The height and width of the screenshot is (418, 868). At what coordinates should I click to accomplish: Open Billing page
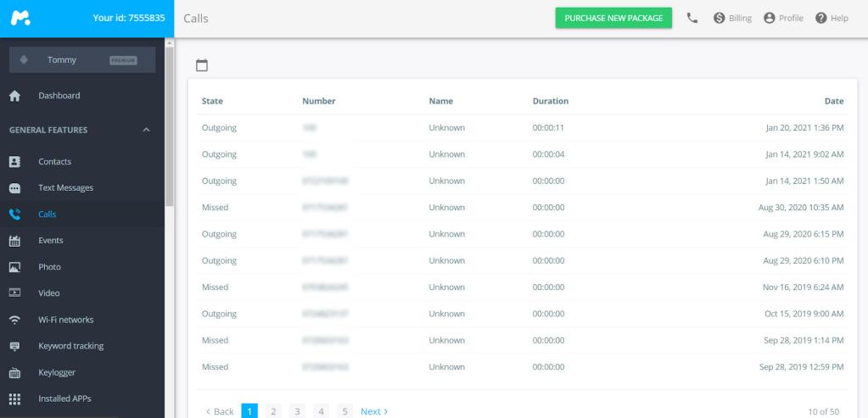pyautogui.click(x=732, y=18)
